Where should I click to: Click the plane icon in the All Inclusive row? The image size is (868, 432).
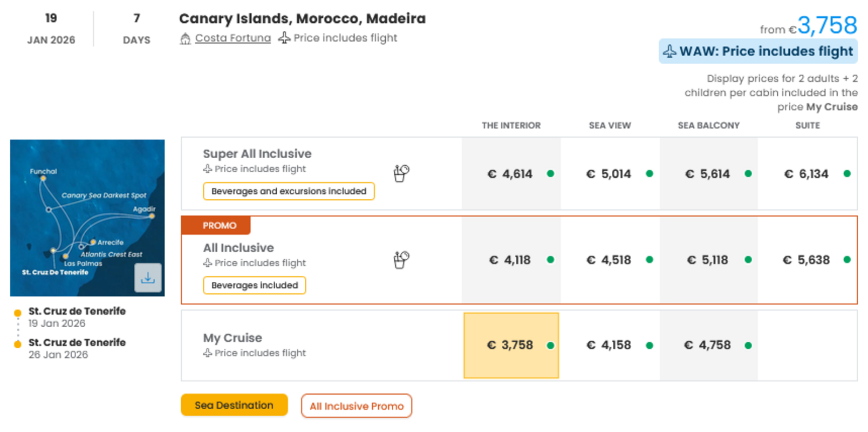pos(207,263)
